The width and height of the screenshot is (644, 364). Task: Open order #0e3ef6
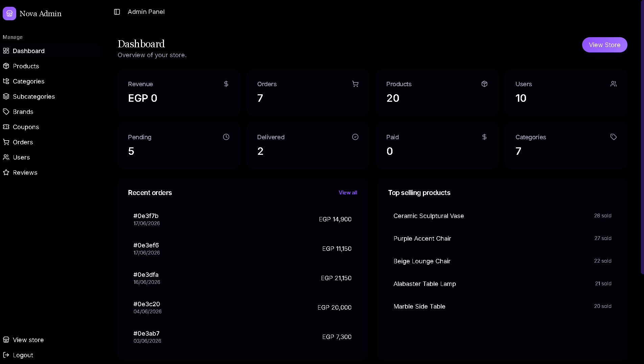click(x=242, y=248)
